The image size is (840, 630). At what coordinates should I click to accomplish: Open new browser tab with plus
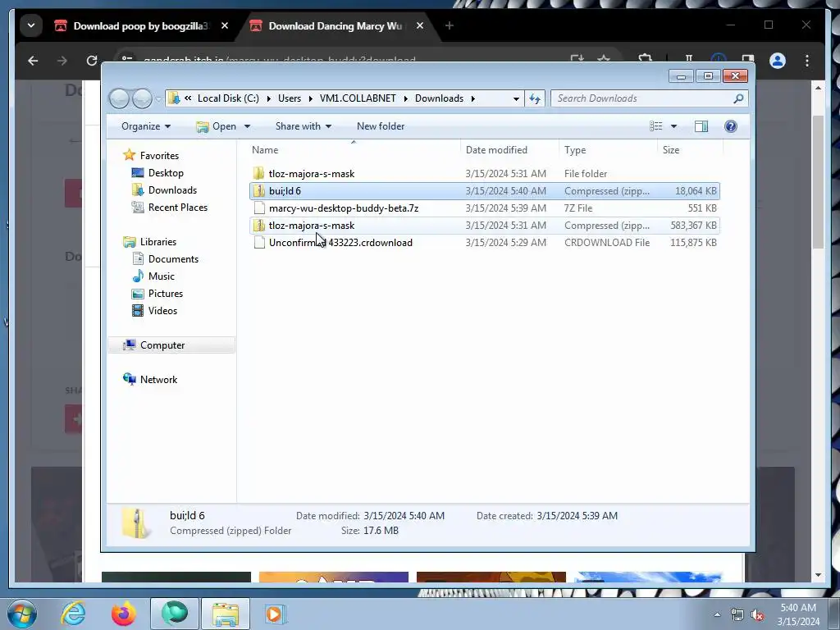click(x=450, y=25)
